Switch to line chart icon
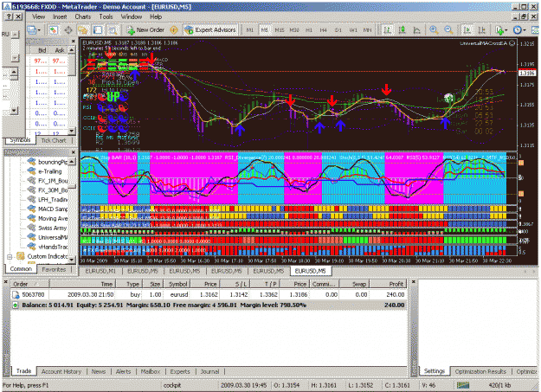This screenshot has height=392, width=541. pos(417,30)
